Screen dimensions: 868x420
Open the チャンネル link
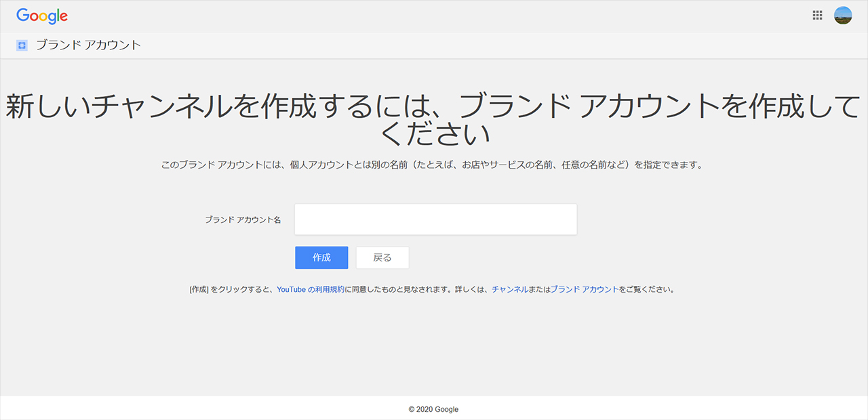coord(510,289)
